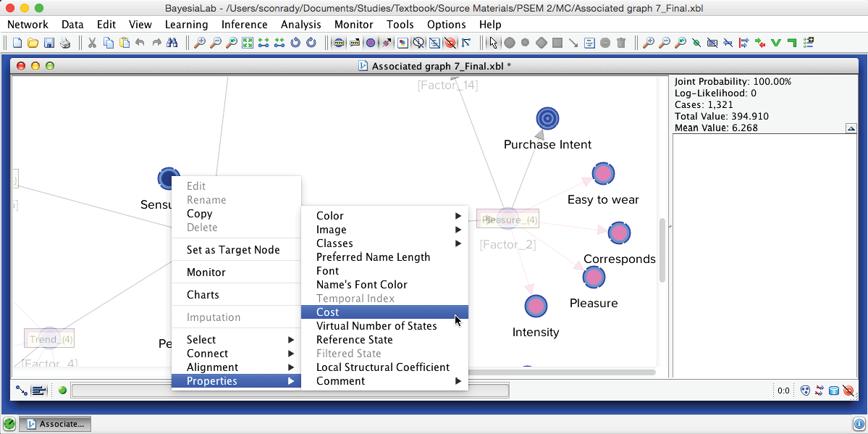Expand the Alignment submenu

click(237, 367)
